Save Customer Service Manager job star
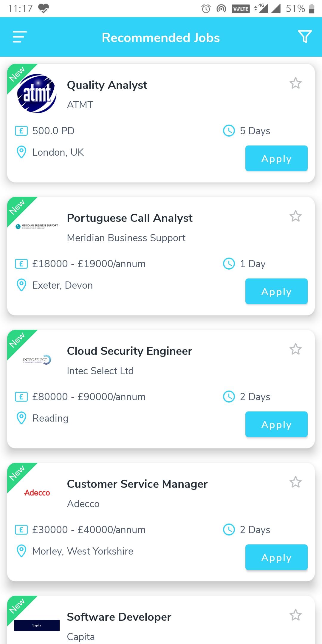Screen dimensions: 322x644 [295, 482]
